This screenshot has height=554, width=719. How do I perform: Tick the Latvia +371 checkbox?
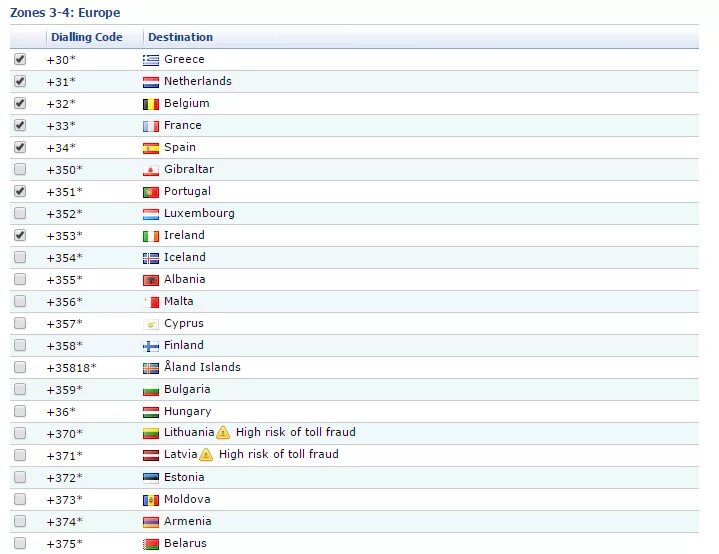20,455
